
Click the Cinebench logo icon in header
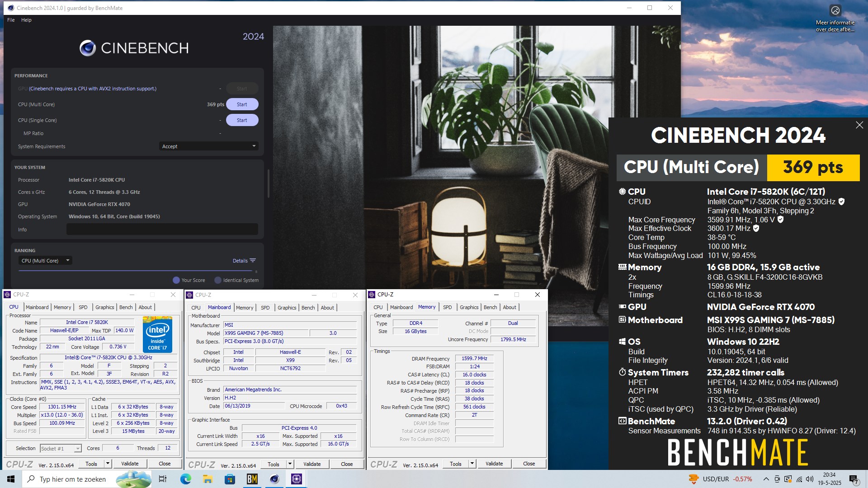pyautogui.click(x=88, y=48)
